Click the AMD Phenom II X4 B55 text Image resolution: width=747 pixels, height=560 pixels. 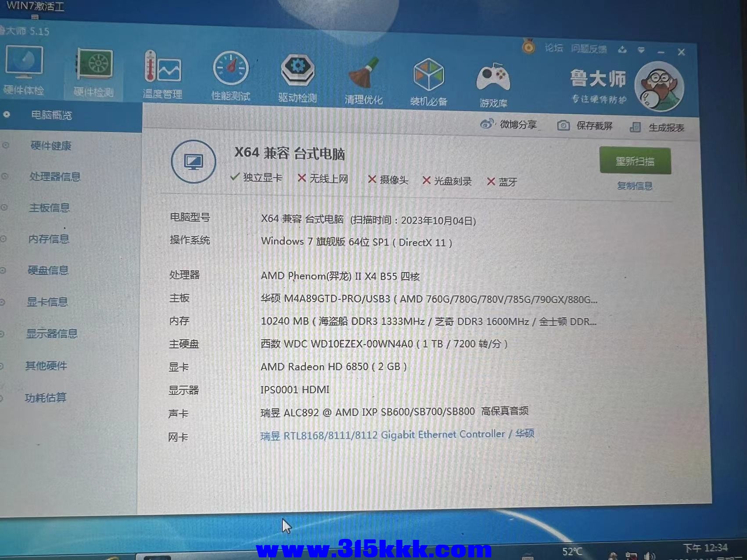(340, 276)
